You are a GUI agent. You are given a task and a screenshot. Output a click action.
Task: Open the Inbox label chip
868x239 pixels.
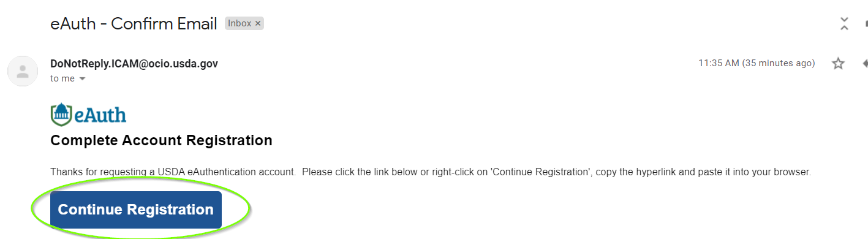pos(240,23)
